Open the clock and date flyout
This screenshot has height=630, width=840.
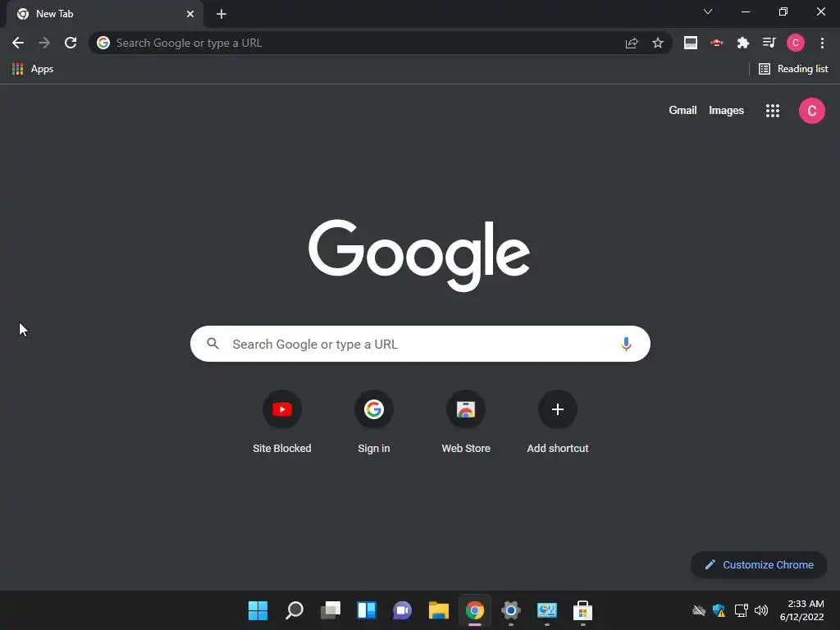coord(802,610)
